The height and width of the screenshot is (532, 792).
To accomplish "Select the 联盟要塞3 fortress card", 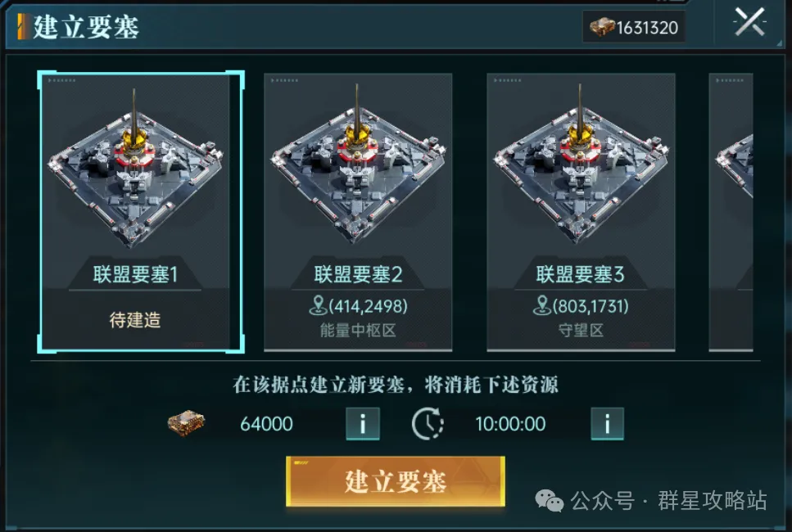I will pyautogui.click(x=581, y=212).
